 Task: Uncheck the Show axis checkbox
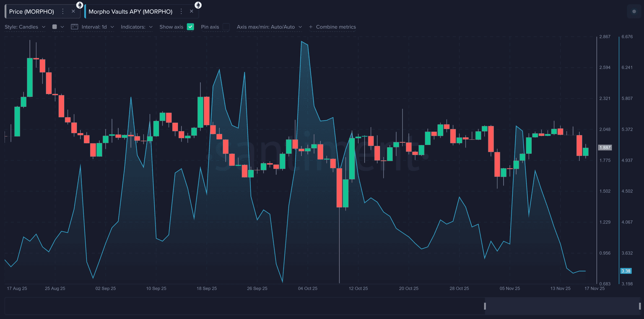[190, 27]
